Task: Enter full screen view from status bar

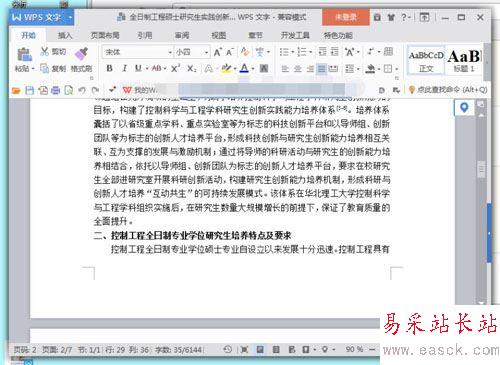Action: tap(244, 349)
